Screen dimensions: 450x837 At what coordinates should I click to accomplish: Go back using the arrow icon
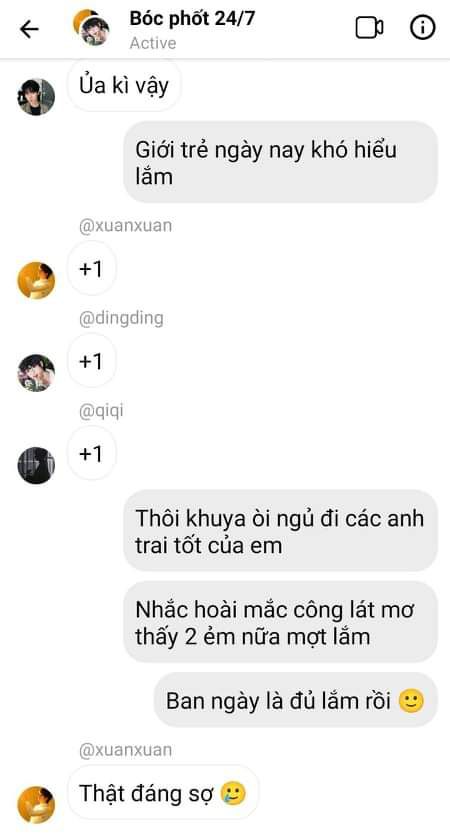pyautogui.click(x=29, y=29)
